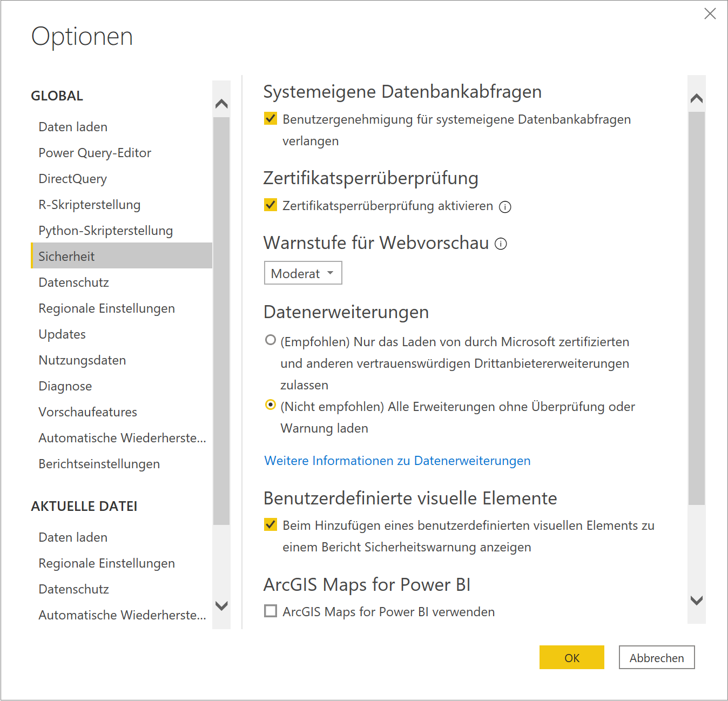Screen dimensions: 728x701
Task: Select Nicht empfohlen Alle Erweiterungen radio option
Action: tap(271, 405)
